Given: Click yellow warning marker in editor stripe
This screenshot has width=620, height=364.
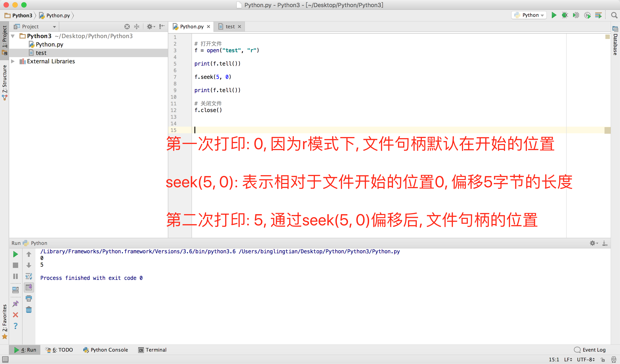Looking at the screenshot, I should click(x=607, y=37).
